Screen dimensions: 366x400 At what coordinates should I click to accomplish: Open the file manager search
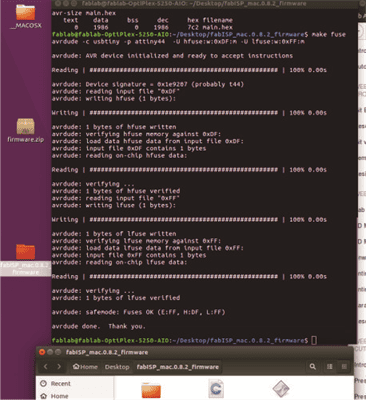tap(312, 367)
